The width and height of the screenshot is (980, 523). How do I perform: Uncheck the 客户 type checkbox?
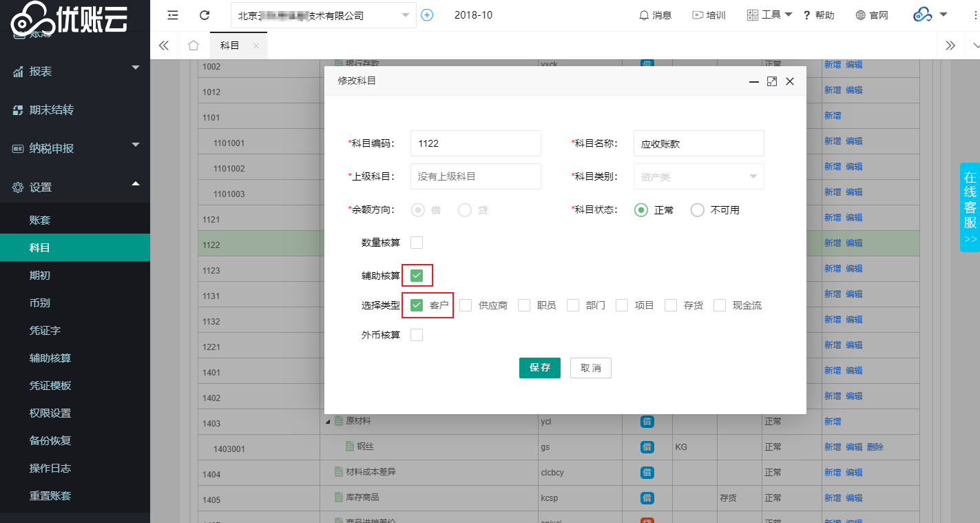pos(417,305)
